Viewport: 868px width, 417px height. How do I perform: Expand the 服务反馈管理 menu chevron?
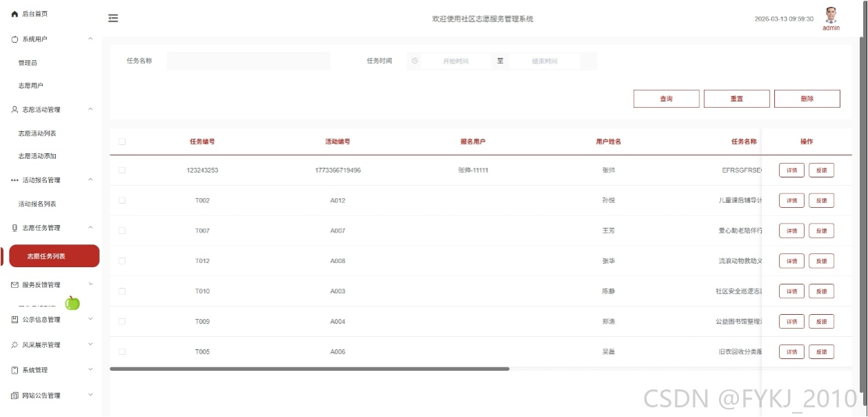[x=90, y=284]
